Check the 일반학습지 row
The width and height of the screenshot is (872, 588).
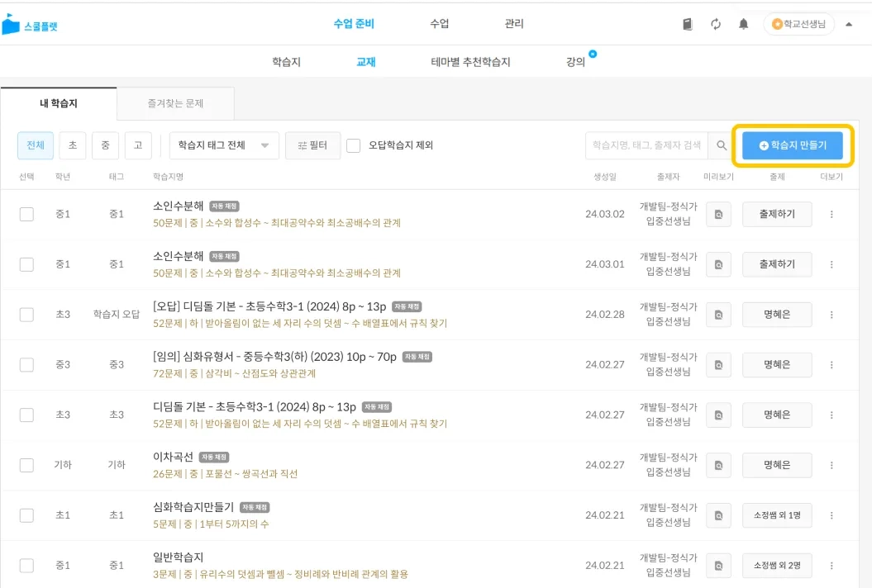click(x=26, y=565)
